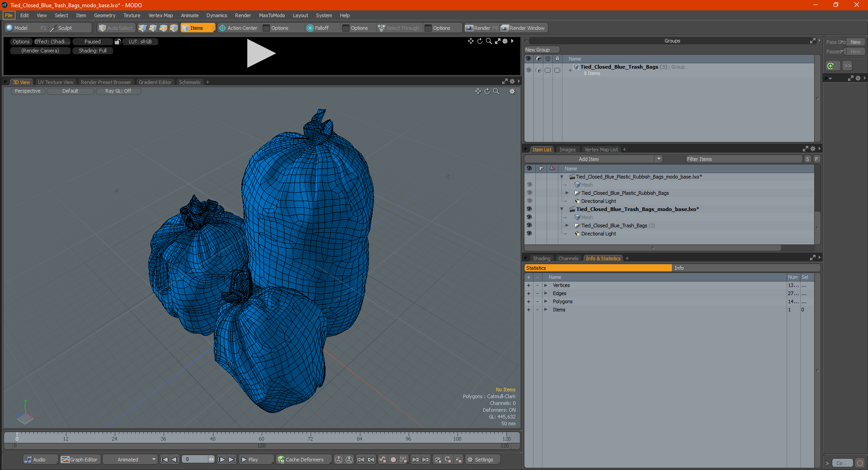
Task: Open the Vertex Map menu
Action: click(160, 15)
